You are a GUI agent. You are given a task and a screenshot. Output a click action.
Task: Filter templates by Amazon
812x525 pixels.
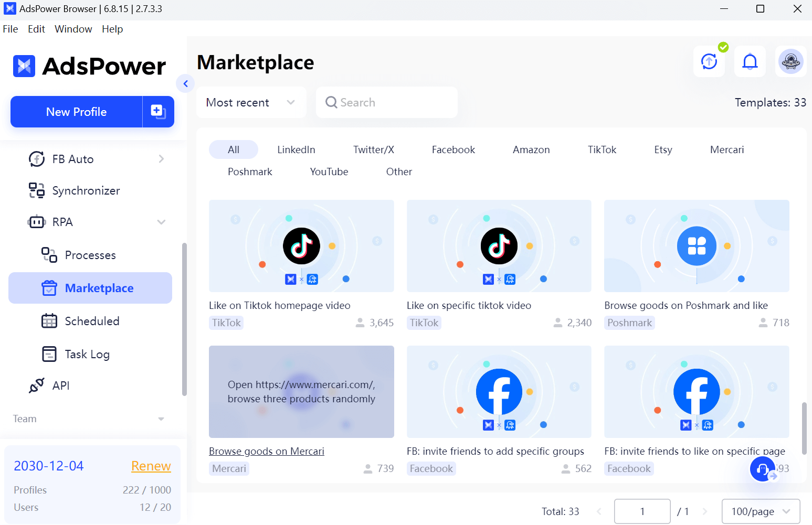531,149
